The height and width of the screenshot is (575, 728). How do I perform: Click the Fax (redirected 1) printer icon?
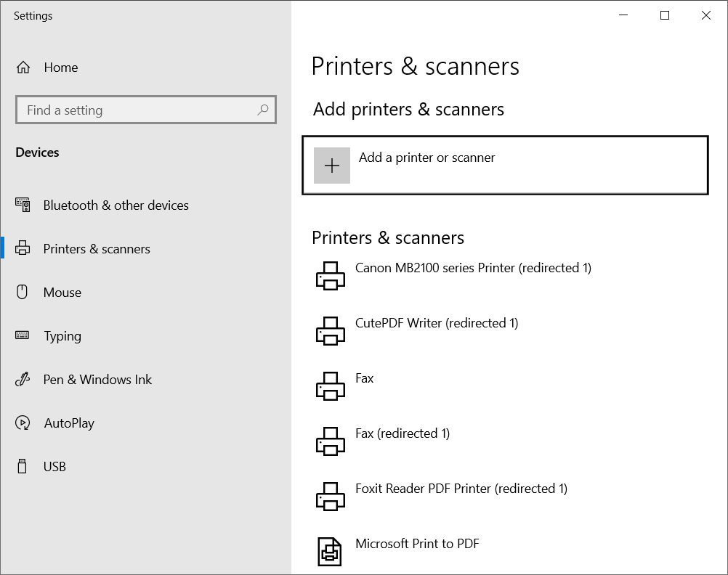[331, 441]
